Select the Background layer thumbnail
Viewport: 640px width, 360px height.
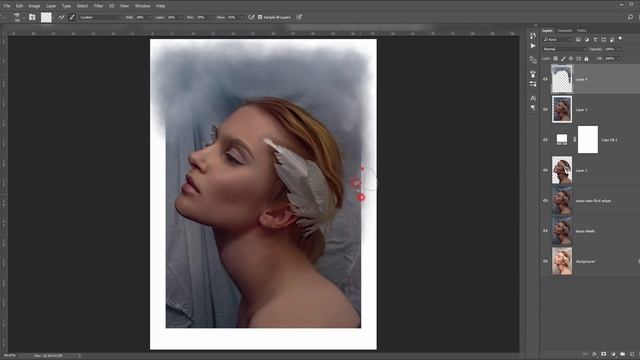(562, 261)
